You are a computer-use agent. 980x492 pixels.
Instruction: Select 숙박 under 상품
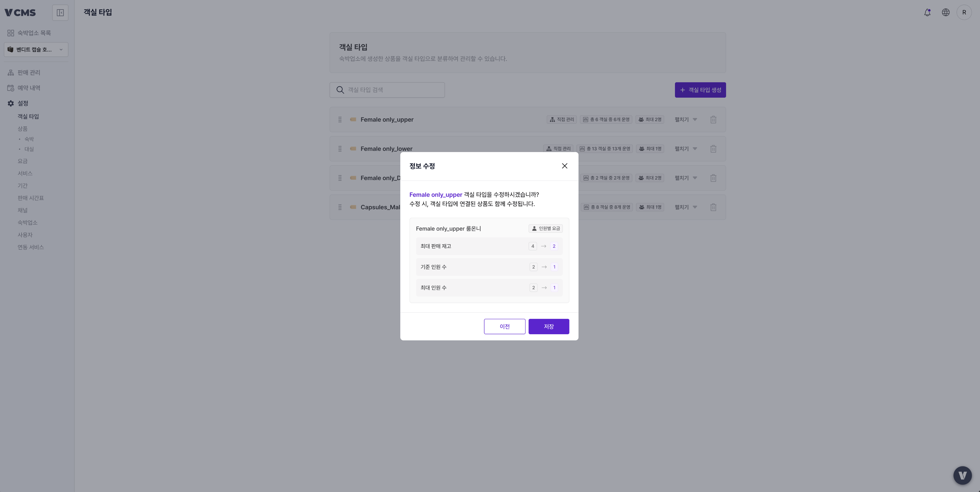point(29,139)
